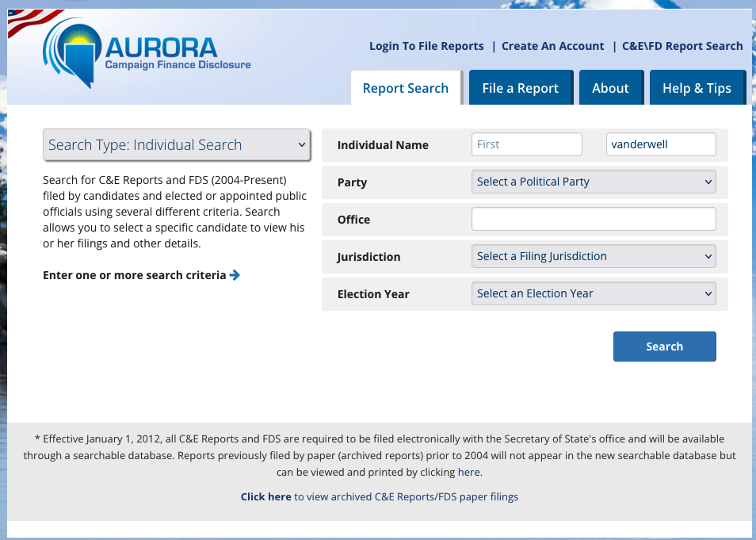Follow the Create An Account link

point(552,46)
